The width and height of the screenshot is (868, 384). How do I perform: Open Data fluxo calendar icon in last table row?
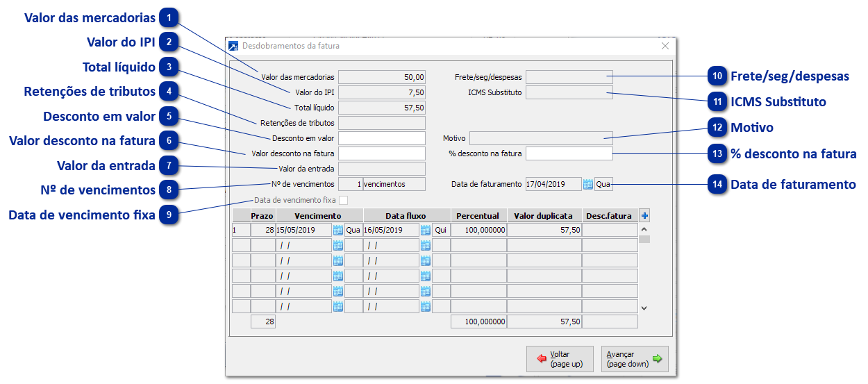click(426, 306)
